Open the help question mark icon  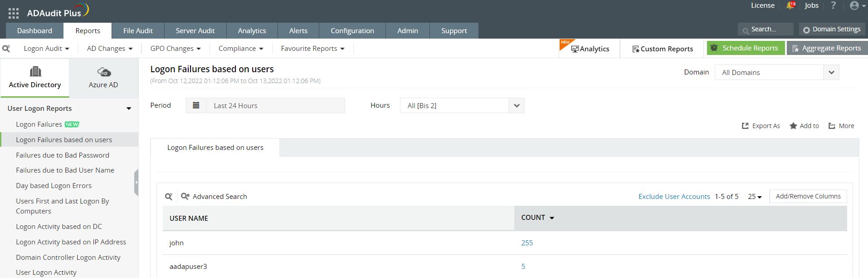coord(833,5)
